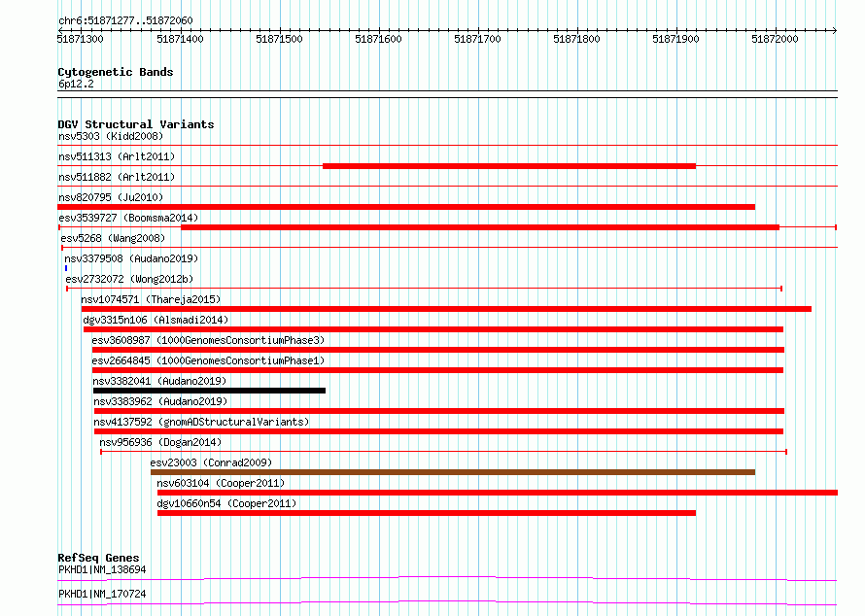This screenshot has height=616, width=865.
Task: Open the esv2664845 (1000GenomesConsortiumPhase1) label
Action: tap(208, 360)
